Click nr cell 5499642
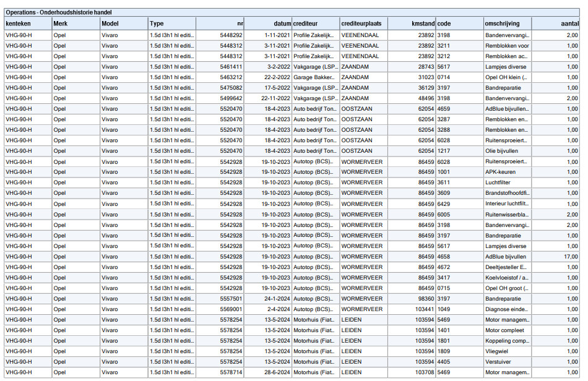The width and height of the screenshot is (588, 381). click(x=220, y=98)
